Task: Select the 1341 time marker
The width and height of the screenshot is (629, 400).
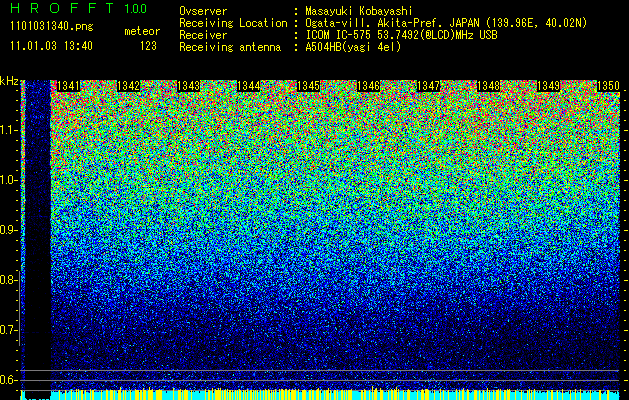Action: 69,86
